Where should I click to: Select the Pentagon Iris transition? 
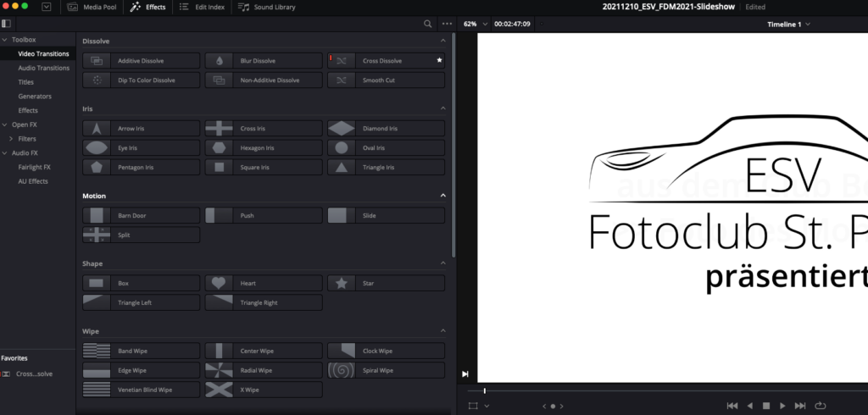tap(142, 167)
